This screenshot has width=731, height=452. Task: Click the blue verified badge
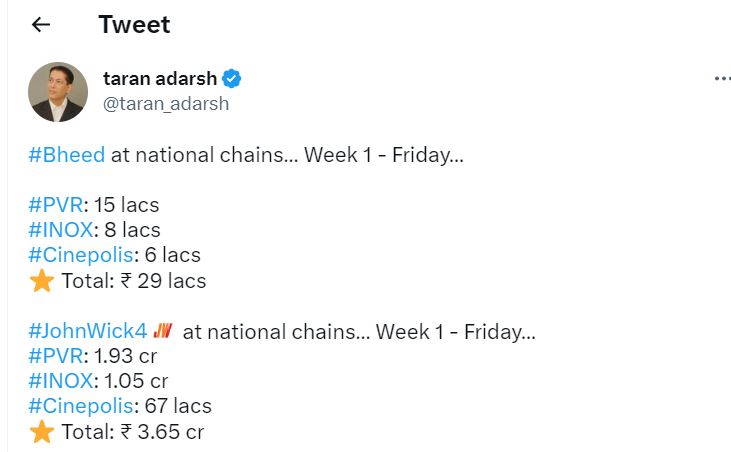231,79
